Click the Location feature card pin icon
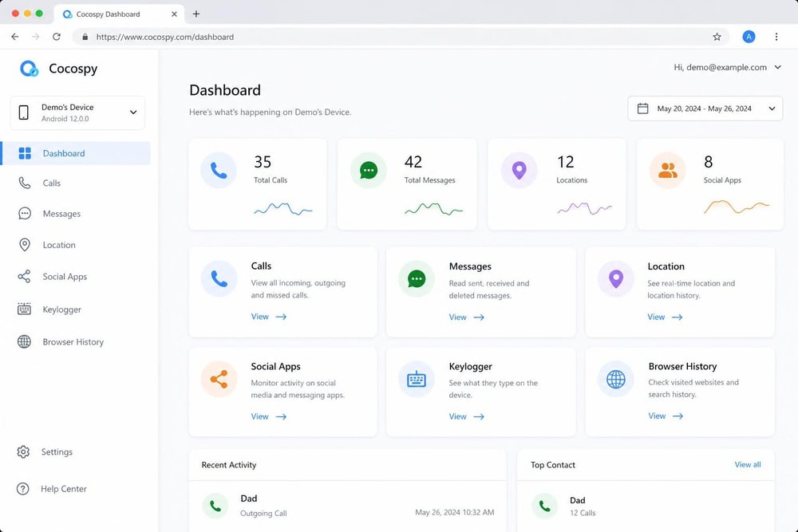Screen dimensions: 798x532 coord(616,278)
